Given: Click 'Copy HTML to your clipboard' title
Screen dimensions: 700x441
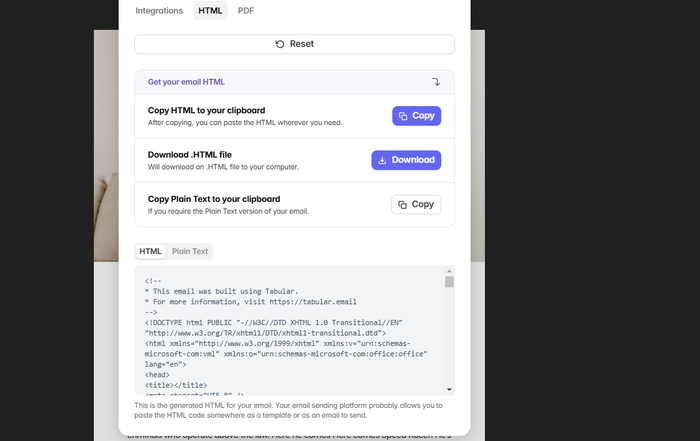Looking at the screenshot, I should coord(206,110).
